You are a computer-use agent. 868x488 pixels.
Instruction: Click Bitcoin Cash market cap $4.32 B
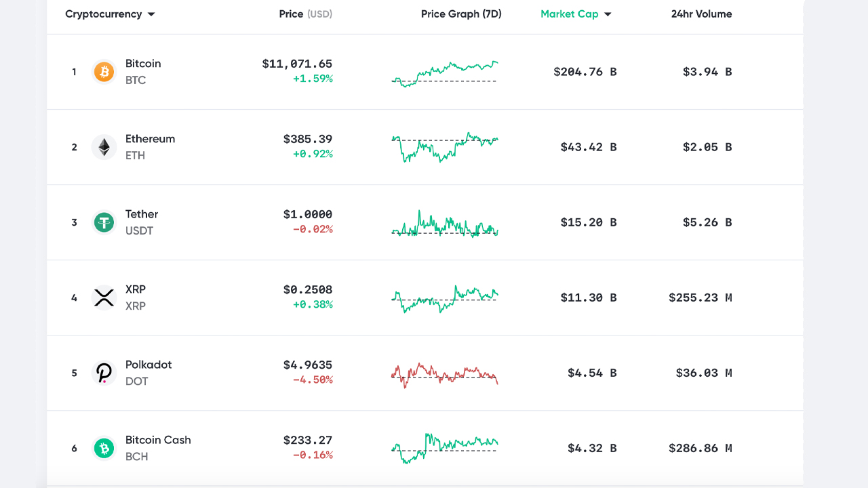[x=592, y=448]
